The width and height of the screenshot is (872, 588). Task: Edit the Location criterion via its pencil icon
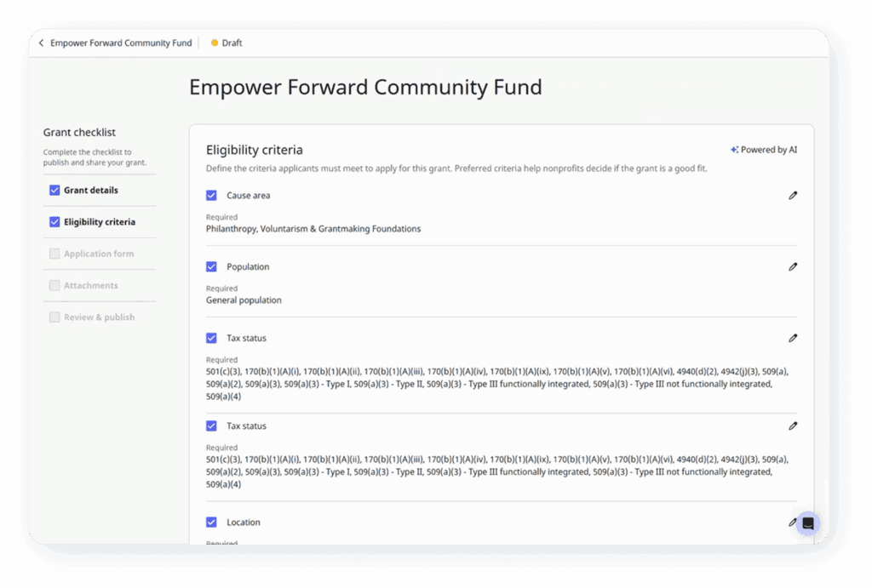click(x=793, y=522)
